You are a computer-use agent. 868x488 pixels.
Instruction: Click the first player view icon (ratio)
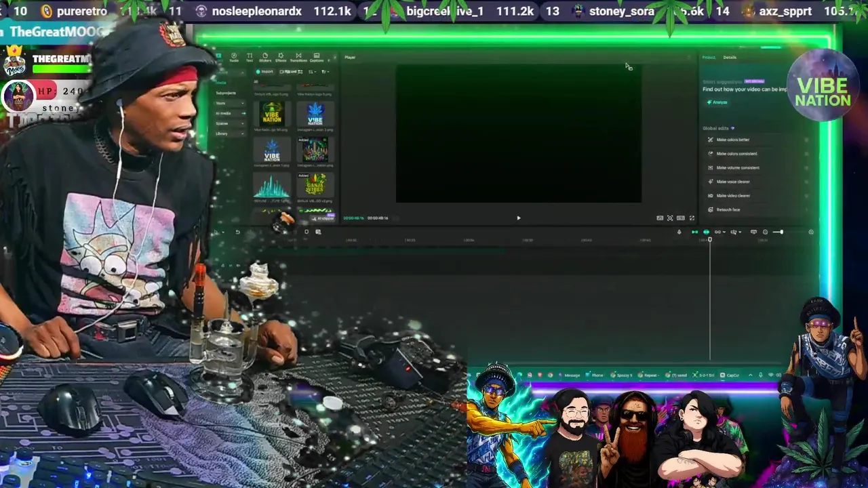point(660,218)
